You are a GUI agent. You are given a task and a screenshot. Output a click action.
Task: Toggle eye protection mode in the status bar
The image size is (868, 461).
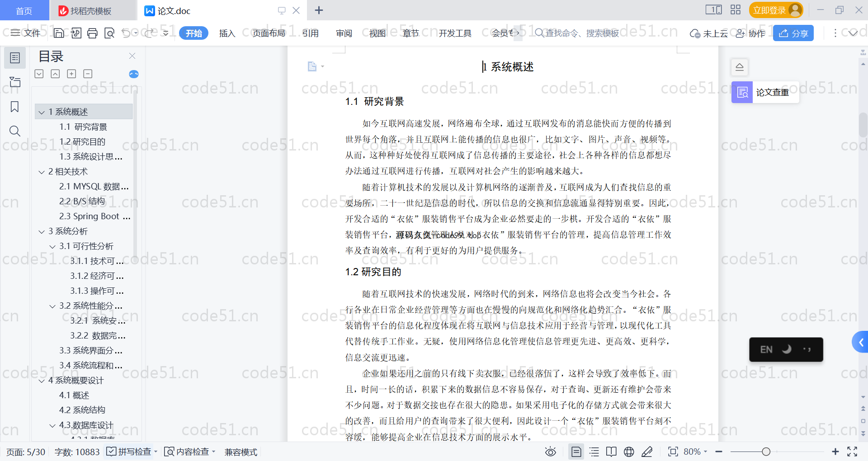[x=550, y=452]
